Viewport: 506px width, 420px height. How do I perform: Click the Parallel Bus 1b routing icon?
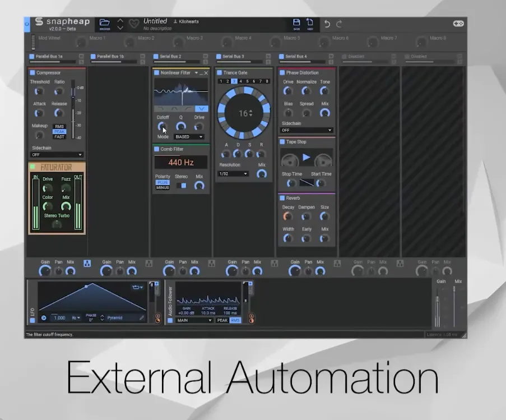148,264
